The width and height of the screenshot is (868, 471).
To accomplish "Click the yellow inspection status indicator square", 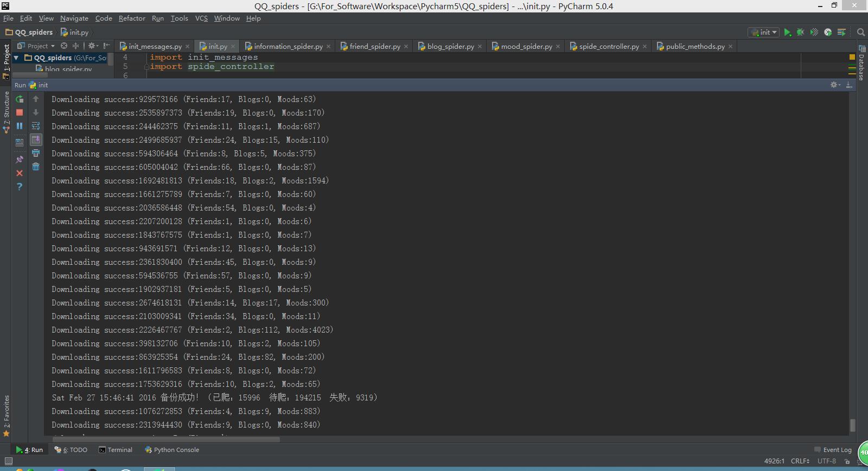I will click(x=852, y=57).
